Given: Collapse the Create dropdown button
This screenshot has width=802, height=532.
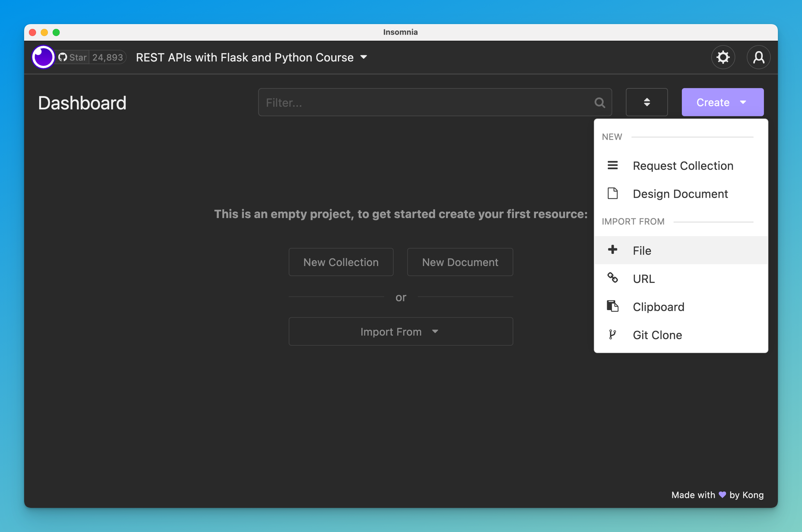Looking at the screenshot, I should tap(722, 102).
